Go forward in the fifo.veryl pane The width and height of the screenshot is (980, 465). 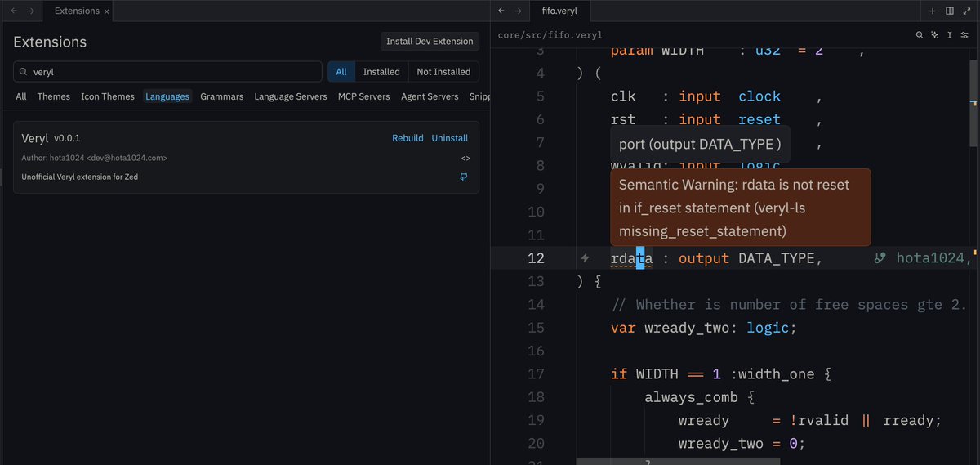[519, 11]
